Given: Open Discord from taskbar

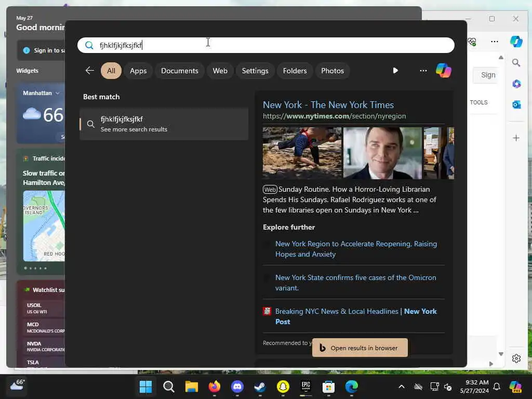Looking at the screenshot, I should pos(237,387).
